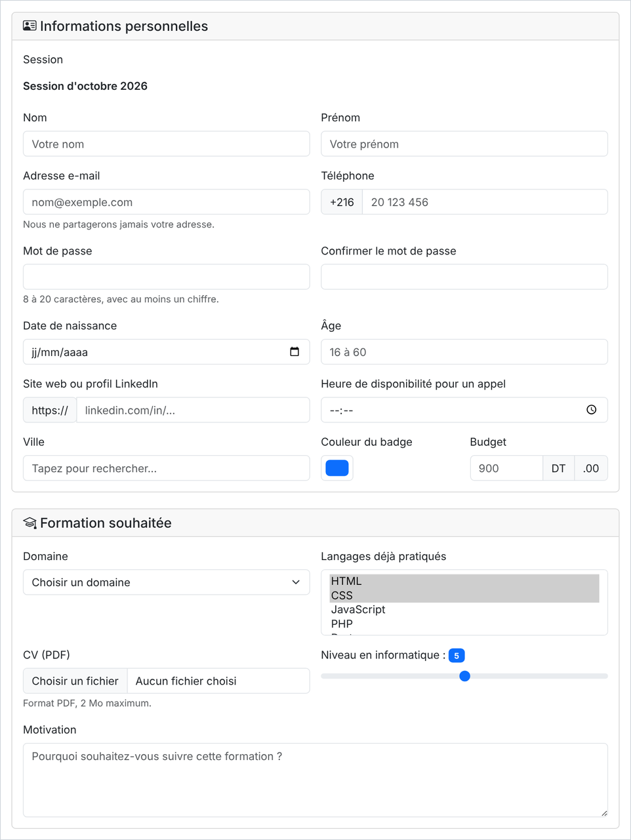Click the DT currency label

559,468
